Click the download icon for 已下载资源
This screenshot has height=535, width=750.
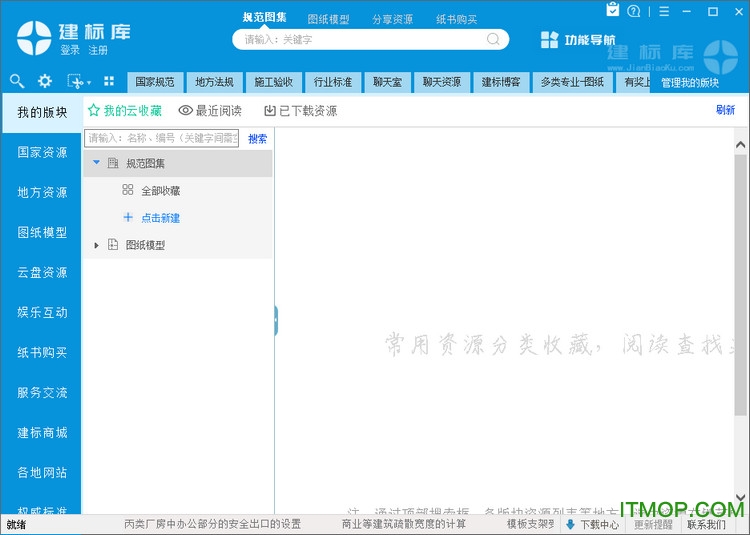point(269,111)
